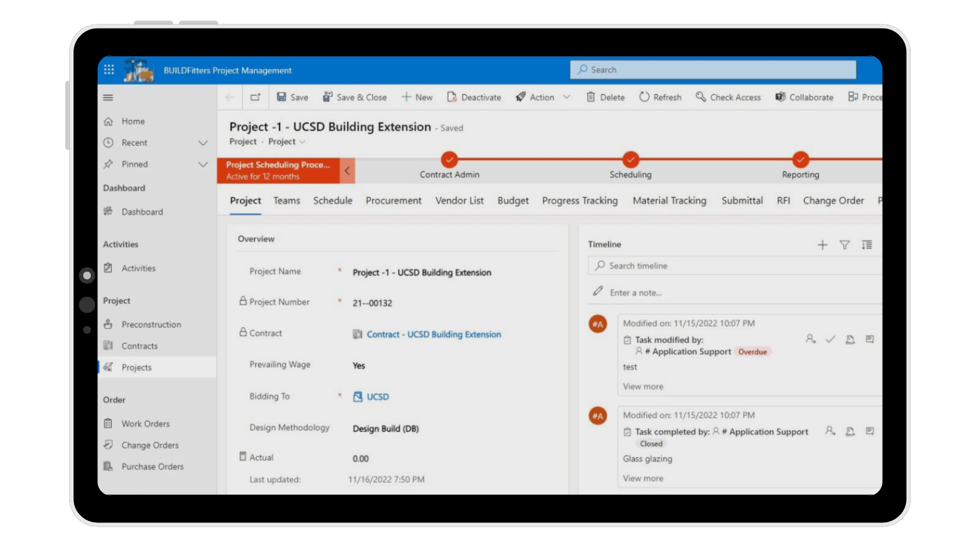Click View more under Glass glazing
This screenshot has width=980, height=551.
click(x=643, y=479)
